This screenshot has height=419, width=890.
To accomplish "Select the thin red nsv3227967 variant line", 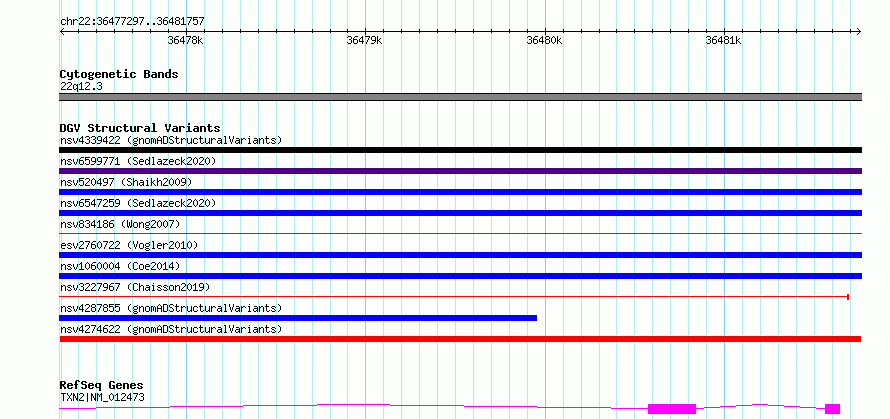I will point(454,296).
